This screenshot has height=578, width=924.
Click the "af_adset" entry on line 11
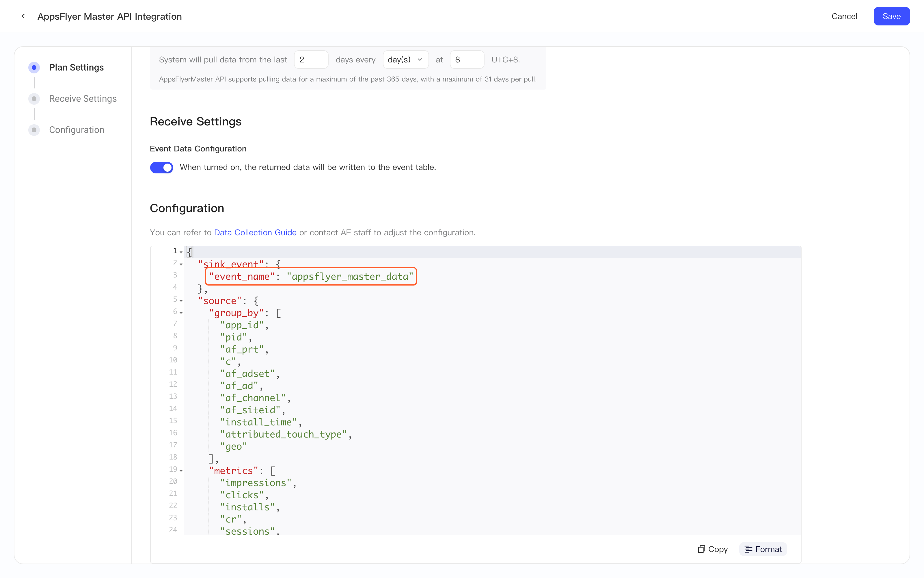click(247, 373)
